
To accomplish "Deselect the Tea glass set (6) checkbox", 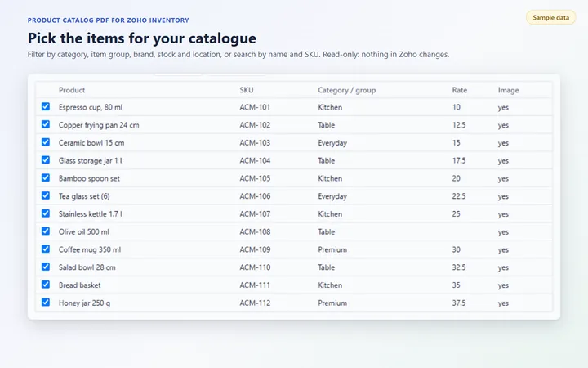I will tap(46, 195).
